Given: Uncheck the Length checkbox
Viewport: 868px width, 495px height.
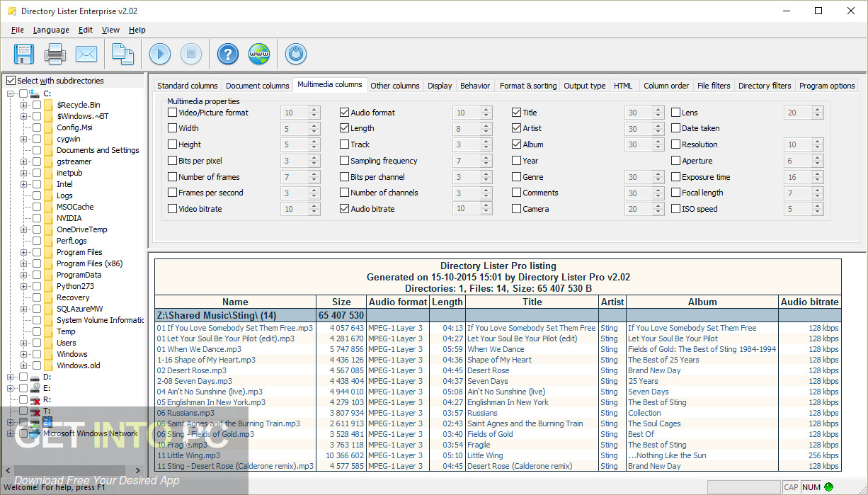Looking at the screenshot, I should [344, 128].
